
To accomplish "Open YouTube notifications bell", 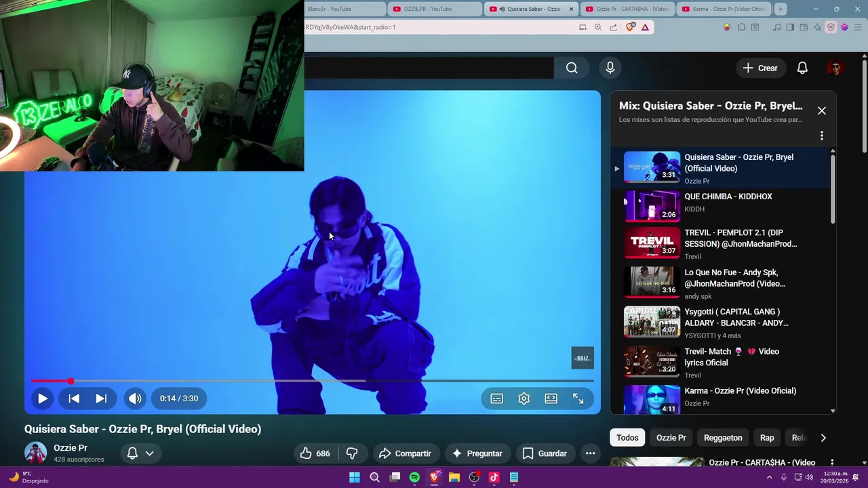I will [x=802, y=68].
